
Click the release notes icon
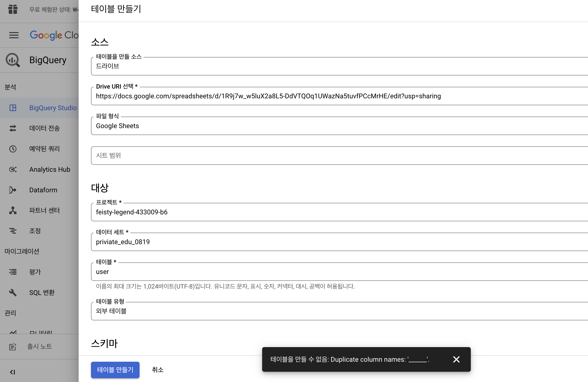(x=13, y=347)
